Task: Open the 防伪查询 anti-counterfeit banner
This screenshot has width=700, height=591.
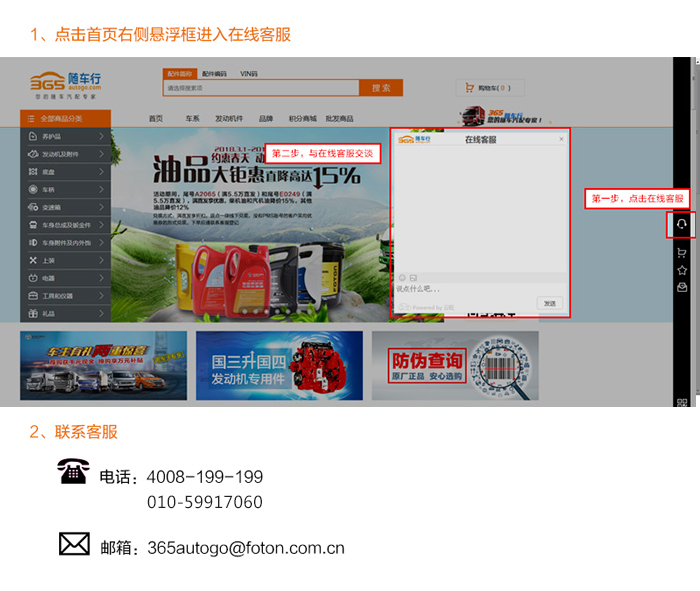Action: pyautogui.click(x=455, y=366)
